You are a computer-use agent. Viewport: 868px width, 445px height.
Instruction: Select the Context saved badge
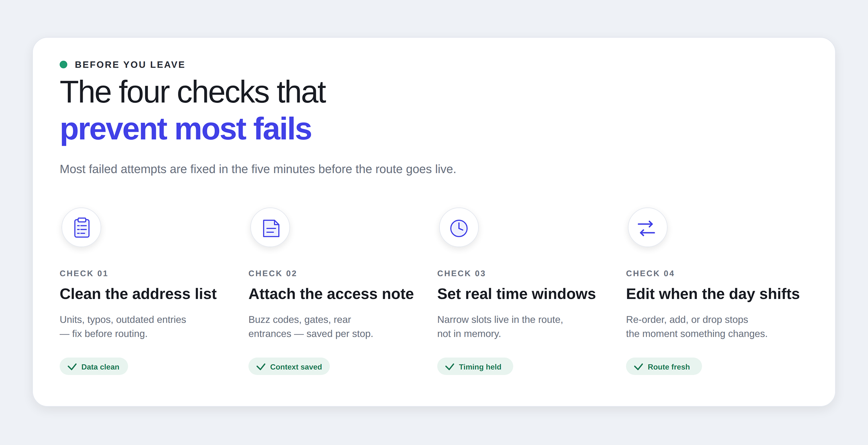pyautogui.click(x=289, y=367)
